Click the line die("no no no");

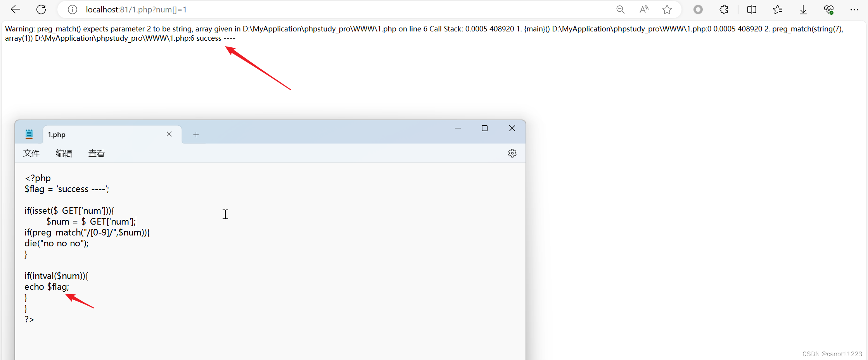pyautogui.click(x=57, y=243)
